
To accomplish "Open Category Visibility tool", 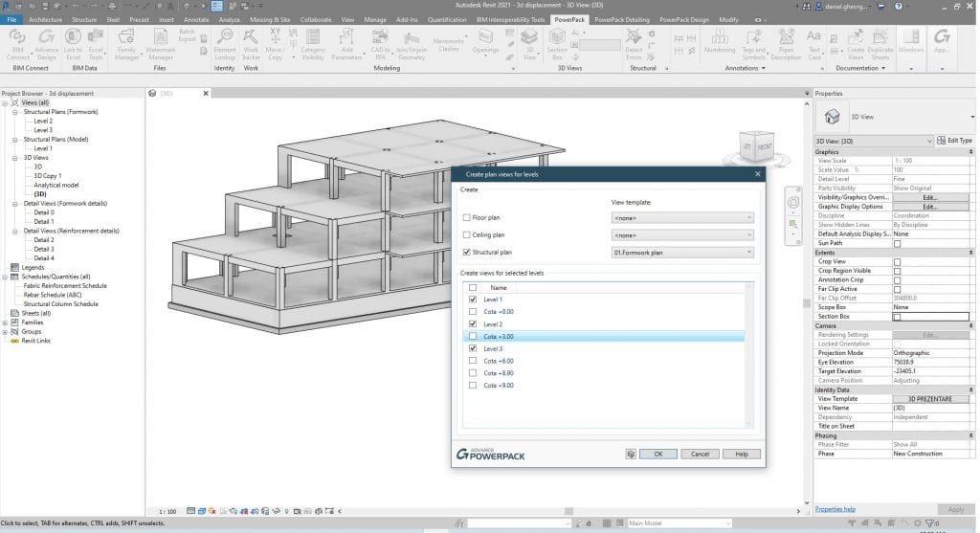I will coord(313,44).
